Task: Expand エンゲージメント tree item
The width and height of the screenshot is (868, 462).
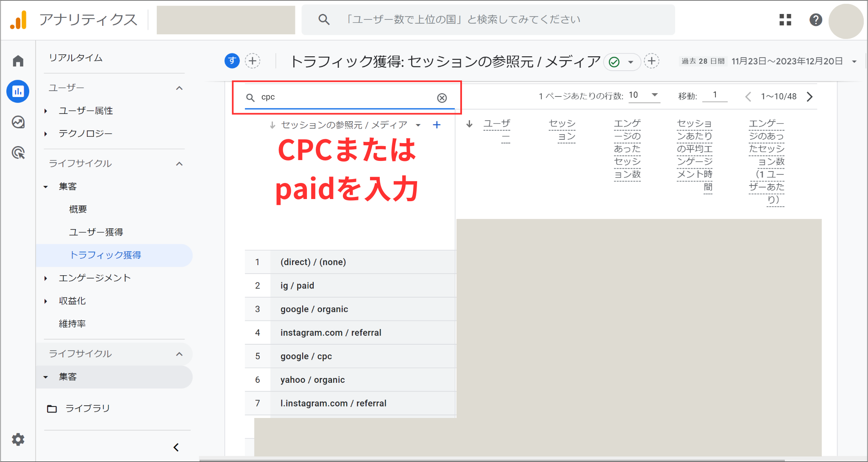Action: click(46, 278)
